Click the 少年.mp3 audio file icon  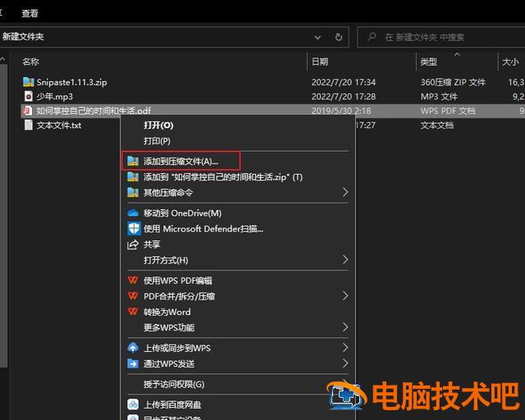tap(29, 97)
